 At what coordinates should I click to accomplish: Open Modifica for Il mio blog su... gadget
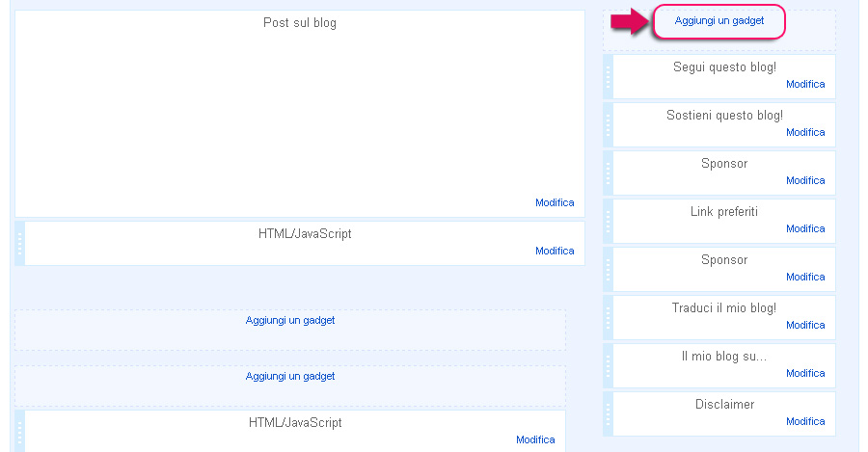pos(805,373)
